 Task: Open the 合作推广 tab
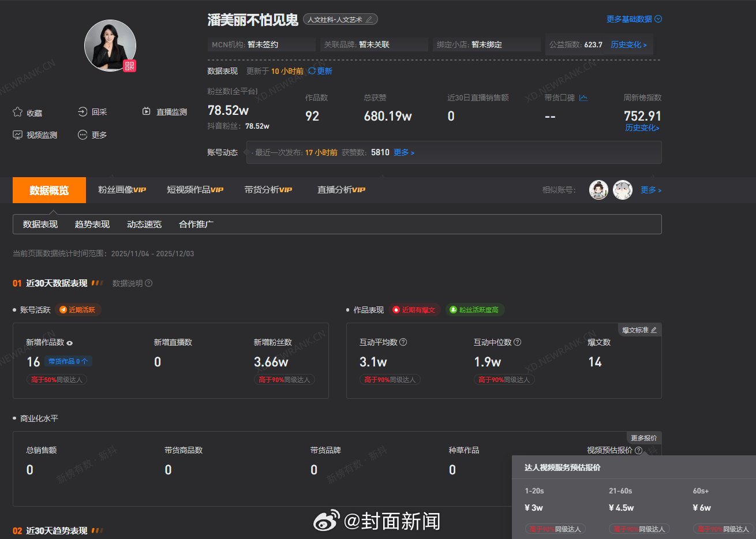tap(196, 224)
